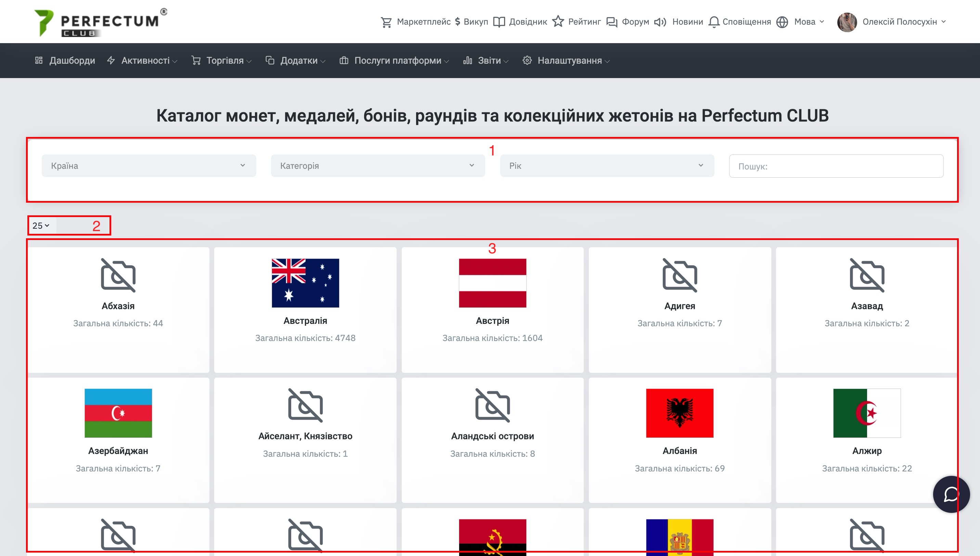Click the Викуп dollar icon
The image size is (980, 556).
click(x=457, y=22)
